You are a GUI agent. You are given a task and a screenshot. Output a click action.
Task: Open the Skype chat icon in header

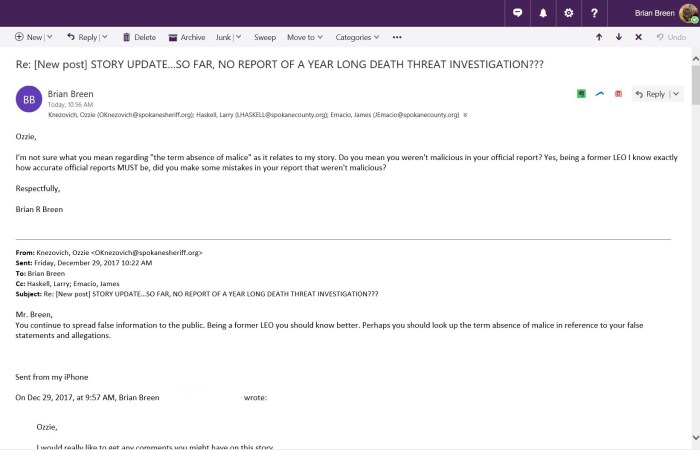point(517,13)
